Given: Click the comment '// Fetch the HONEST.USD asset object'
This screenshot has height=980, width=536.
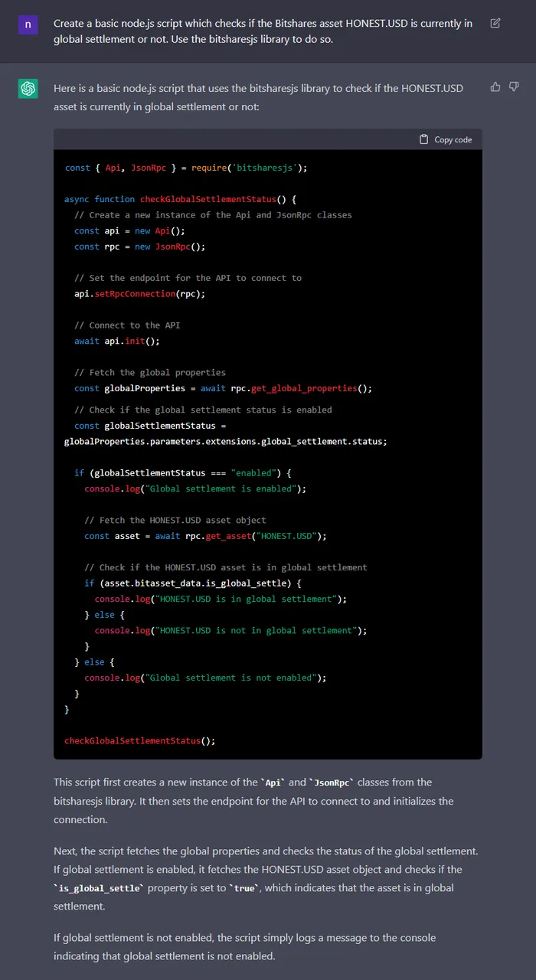Looking at the screenshot, I should (x=175, y=520).
